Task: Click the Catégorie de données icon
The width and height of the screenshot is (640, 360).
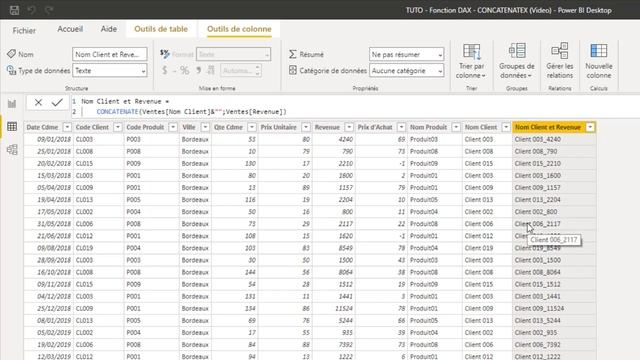Action: click(x=293, y=70)
